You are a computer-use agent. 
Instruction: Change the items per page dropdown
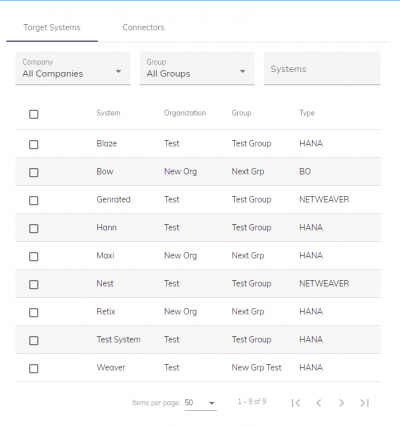coord(200,403)
